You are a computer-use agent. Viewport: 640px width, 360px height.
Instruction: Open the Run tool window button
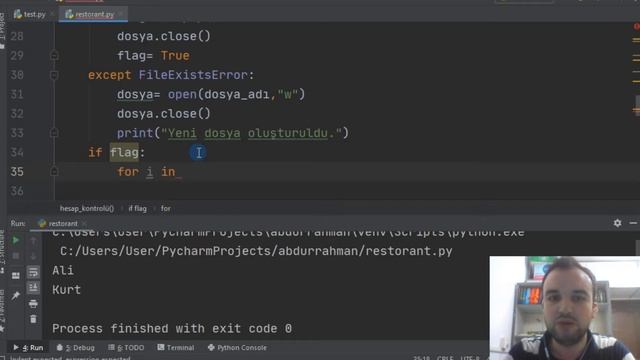click(x=28, y=348)
